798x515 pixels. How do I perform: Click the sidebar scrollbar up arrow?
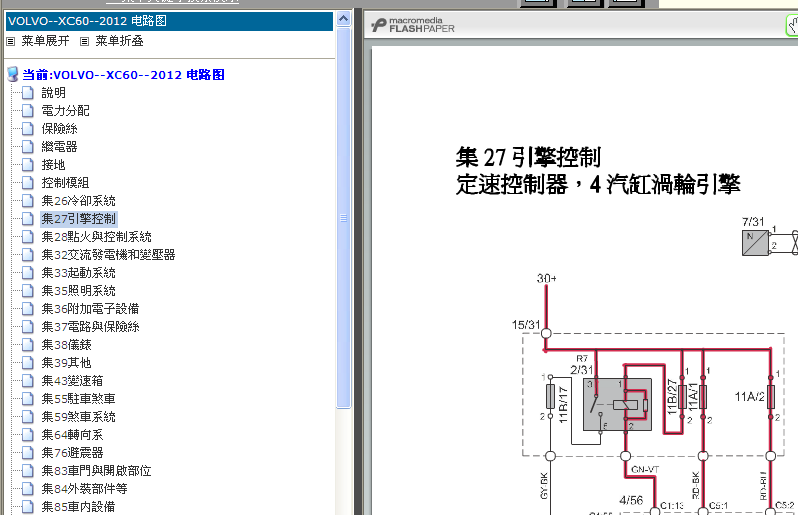[344, 19]
